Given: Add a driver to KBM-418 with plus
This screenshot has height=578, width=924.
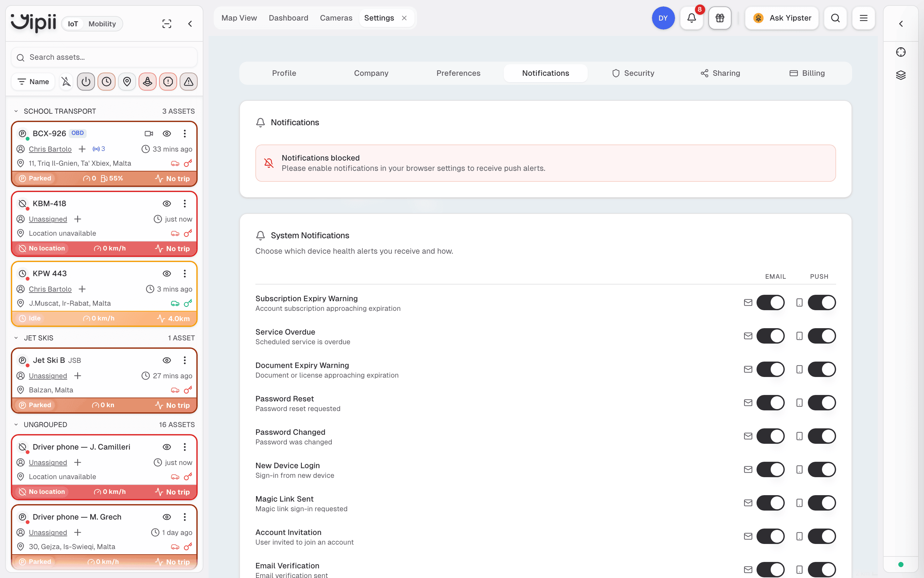Looking at the screenshot, I should 78,219.
